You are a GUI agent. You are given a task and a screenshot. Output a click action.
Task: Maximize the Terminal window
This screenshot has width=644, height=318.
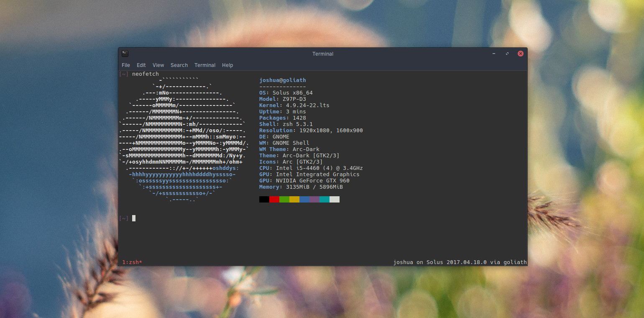point(507,54)
